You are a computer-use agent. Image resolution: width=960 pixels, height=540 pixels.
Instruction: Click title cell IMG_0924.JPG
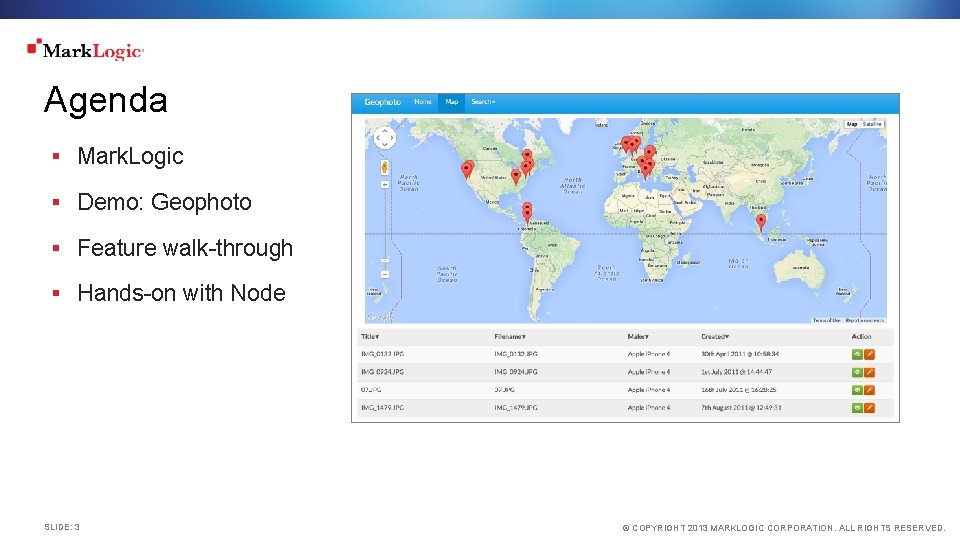tap(382, 372)
